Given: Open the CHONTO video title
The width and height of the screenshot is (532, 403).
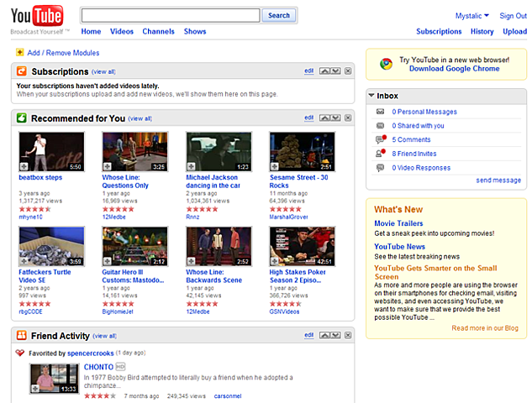Looking at the screenshot, I should tap(98, 367).
